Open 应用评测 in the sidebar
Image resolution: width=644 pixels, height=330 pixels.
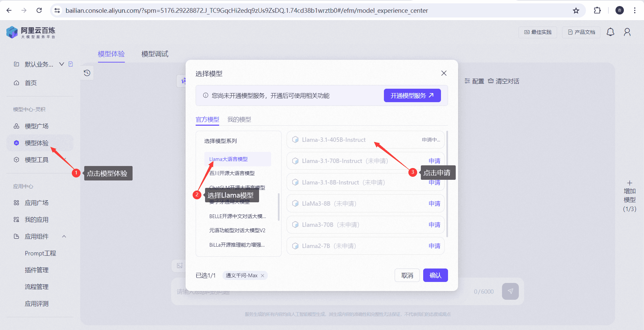[37, 303]
